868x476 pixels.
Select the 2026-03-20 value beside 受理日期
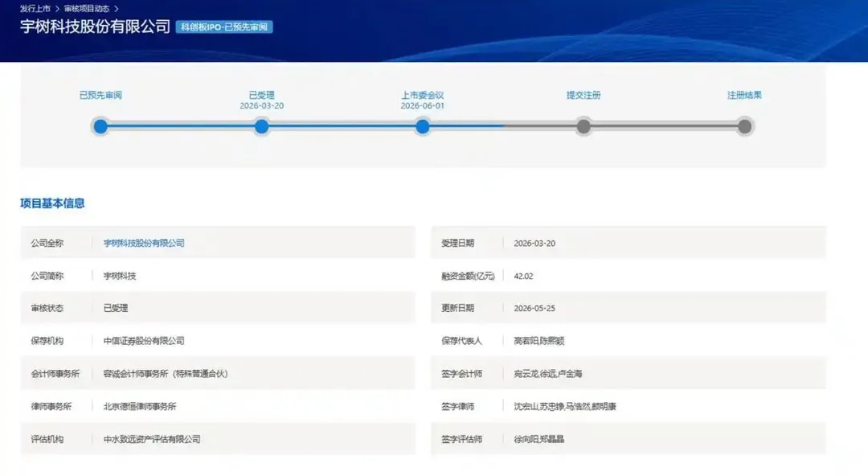tap(534, 244)
